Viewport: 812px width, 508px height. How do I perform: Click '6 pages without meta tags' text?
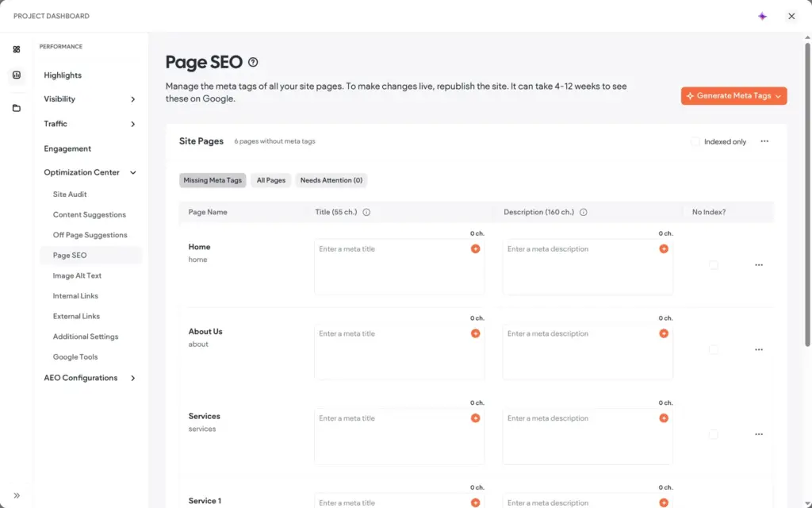point(274,141)
